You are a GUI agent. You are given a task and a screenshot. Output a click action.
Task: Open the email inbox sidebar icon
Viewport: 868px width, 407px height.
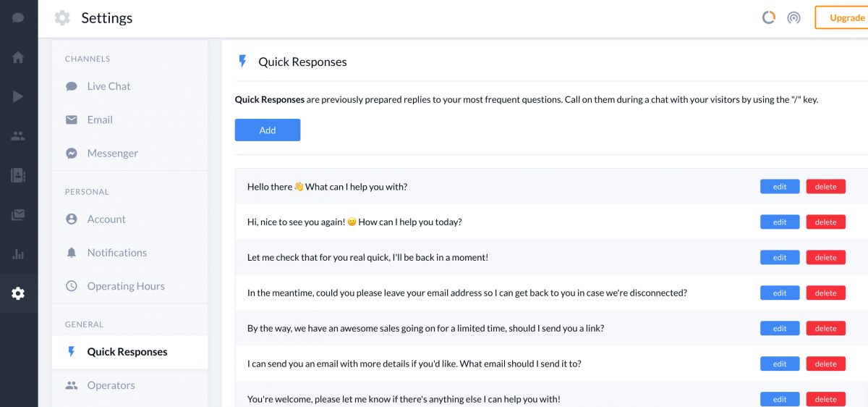(18, 215)
